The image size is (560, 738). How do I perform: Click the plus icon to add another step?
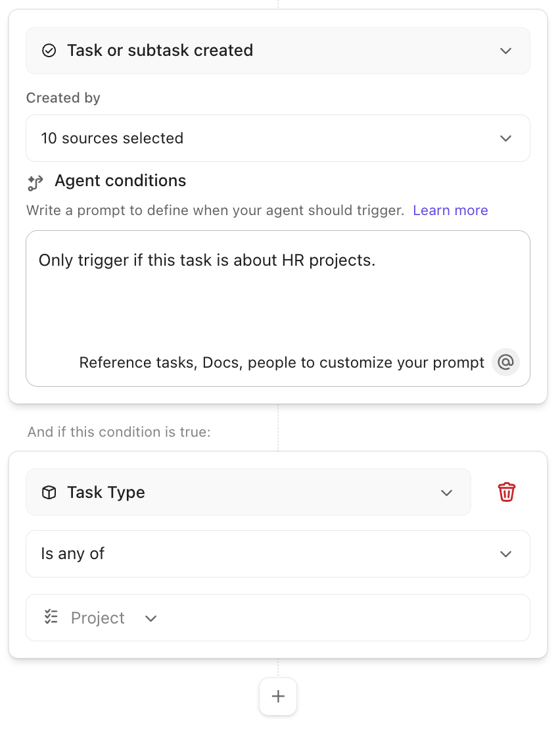(x=277, y=696)
